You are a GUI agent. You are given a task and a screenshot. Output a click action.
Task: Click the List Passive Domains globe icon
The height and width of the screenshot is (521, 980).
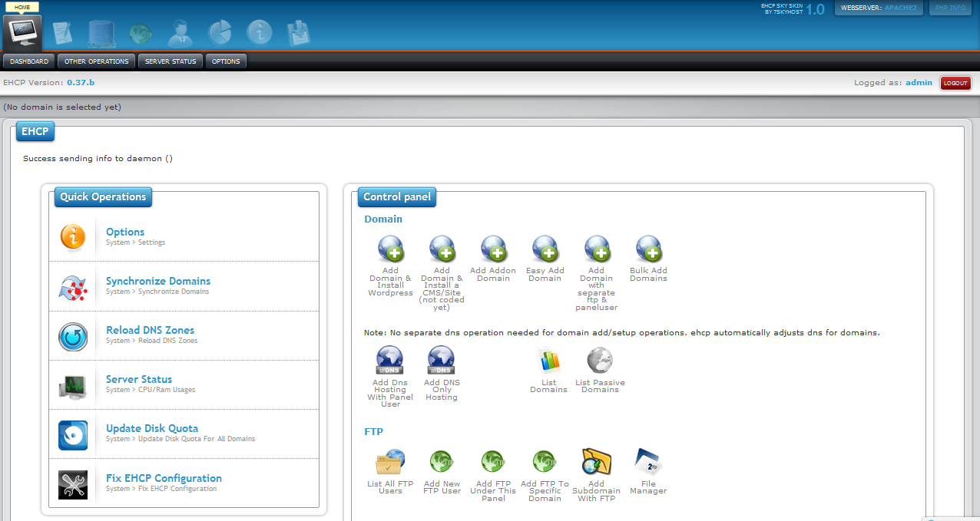click(600, 361)
